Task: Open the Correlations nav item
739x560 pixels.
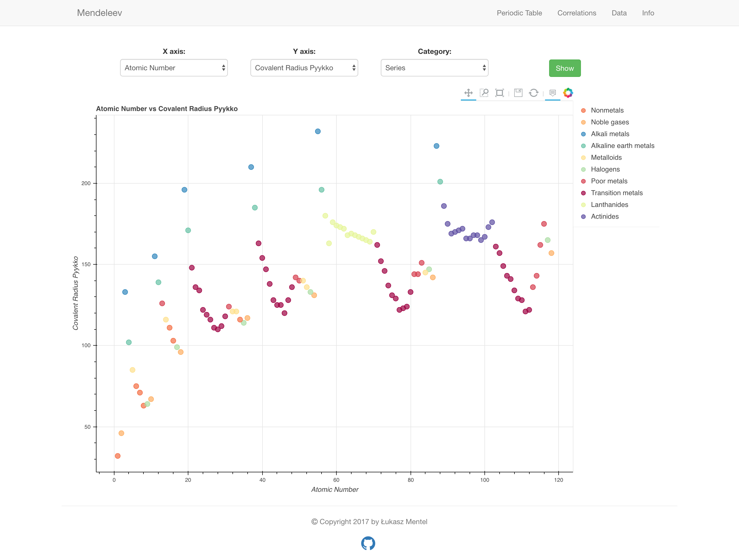Action: click(x=577, y=13)
